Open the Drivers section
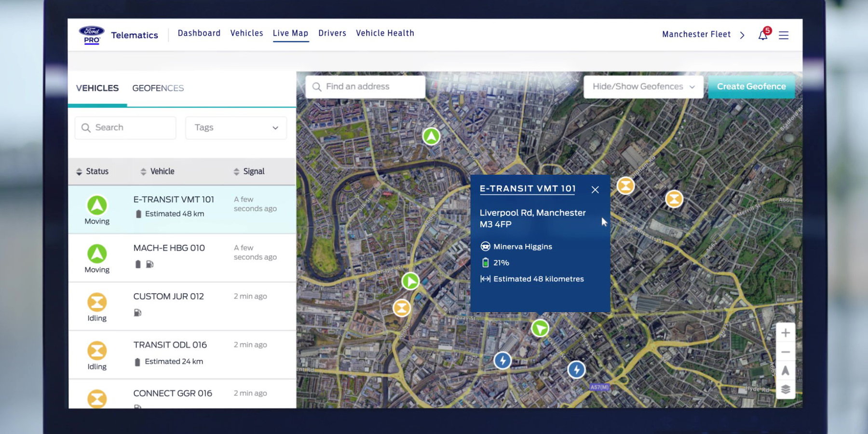Image resolution: width=868 pixels, height=434 pixels. [332, 33]
